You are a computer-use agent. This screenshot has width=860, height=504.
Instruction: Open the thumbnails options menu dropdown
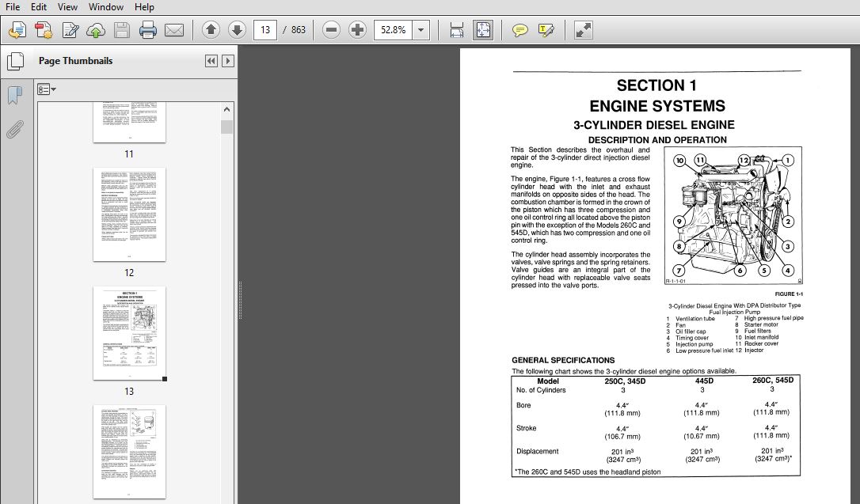47,89
